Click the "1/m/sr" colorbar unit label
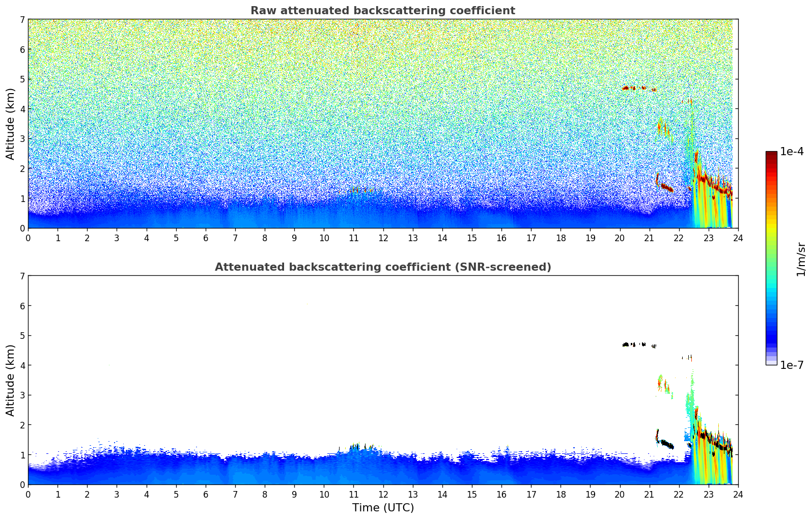 [x=801, y=259]
